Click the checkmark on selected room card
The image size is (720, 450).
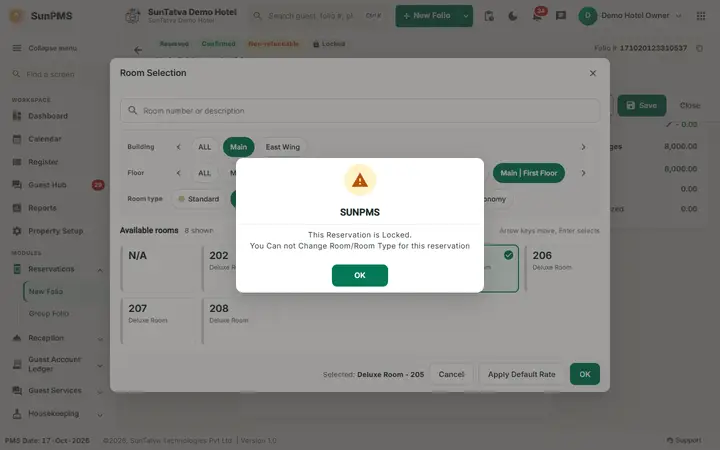pyautogui.click(x=508, y=255)
